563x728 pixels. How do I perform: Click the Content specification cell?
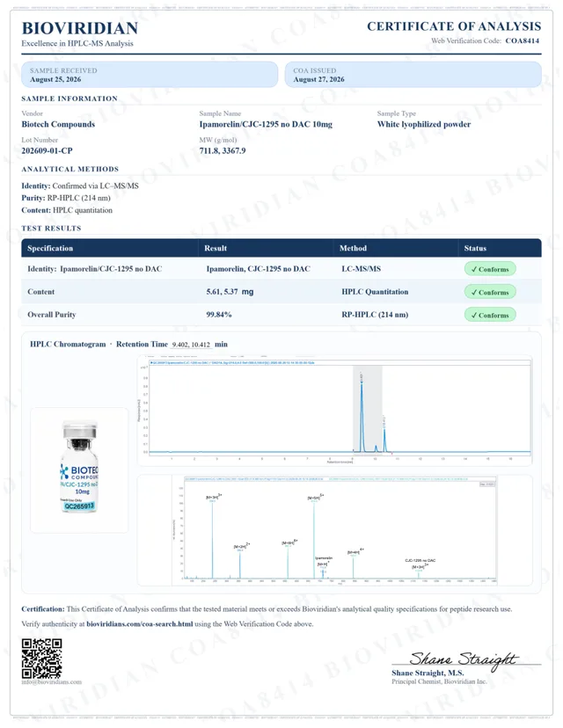pos(40,292)
